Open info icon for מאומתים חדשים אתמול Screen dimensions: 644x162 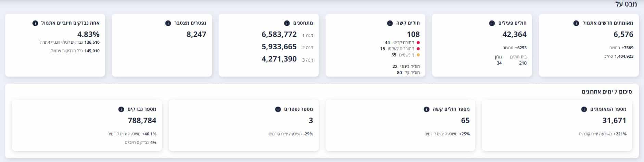tap(576, 23)
